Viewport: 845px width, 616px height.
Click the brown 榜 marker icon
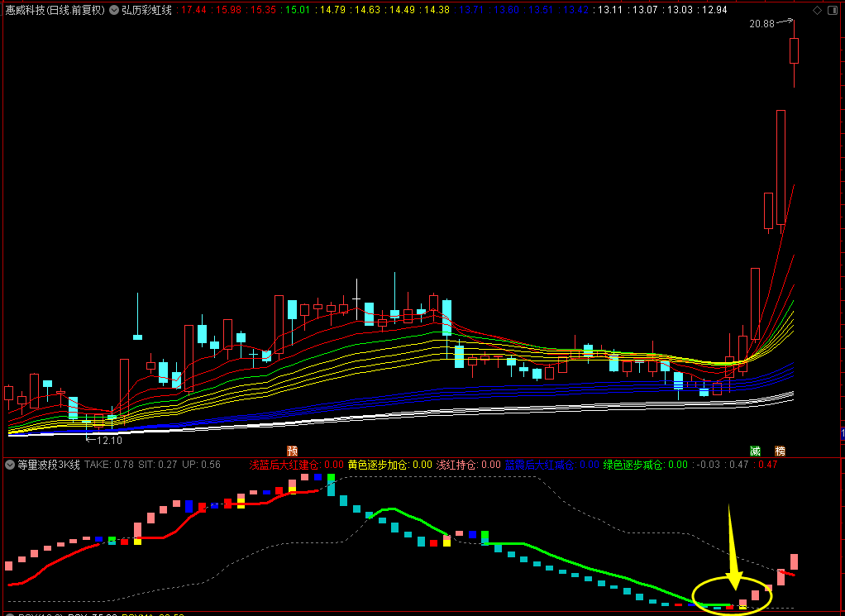[780, 451]
